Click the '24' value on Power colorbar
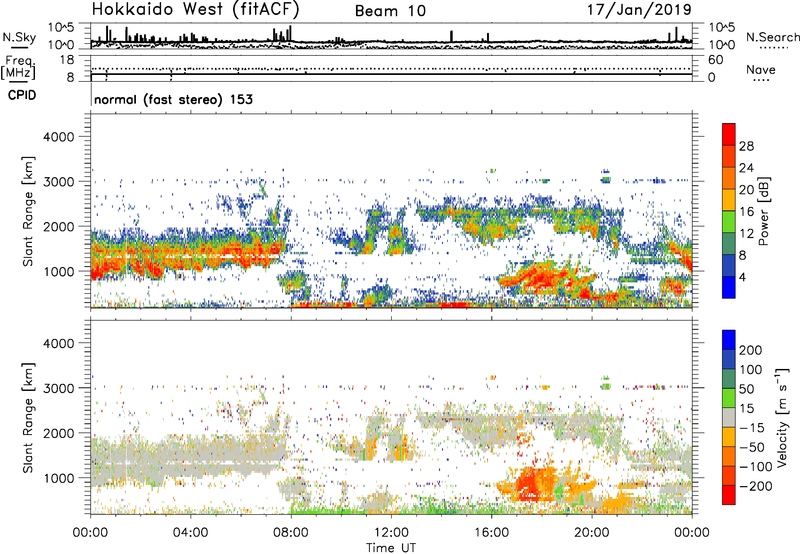The height and width of the screenshot is (554, 800). 746,168
